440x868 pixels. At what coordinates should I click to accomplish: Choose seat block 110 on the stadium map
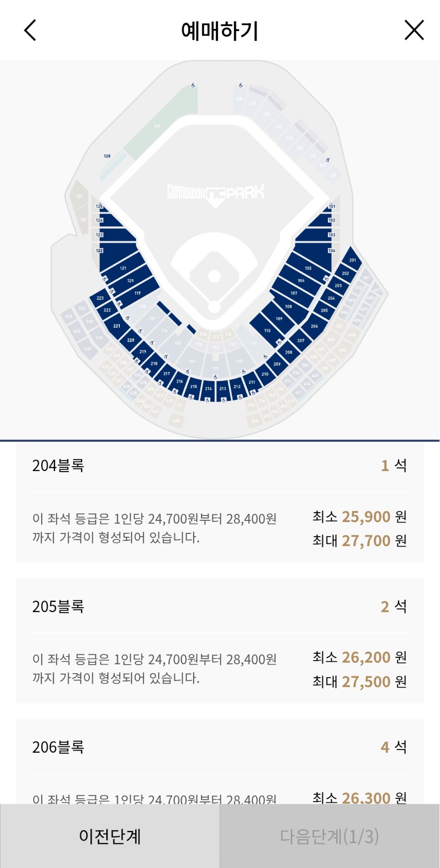click(267, 330)
